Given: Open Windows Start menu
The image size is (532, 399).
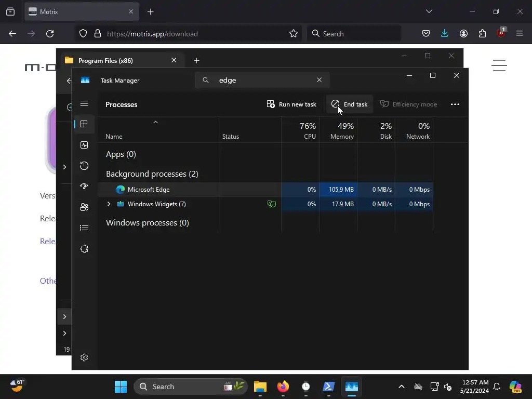Looking at the screenshot, I should pyautogui.click(x=121, y=387).
